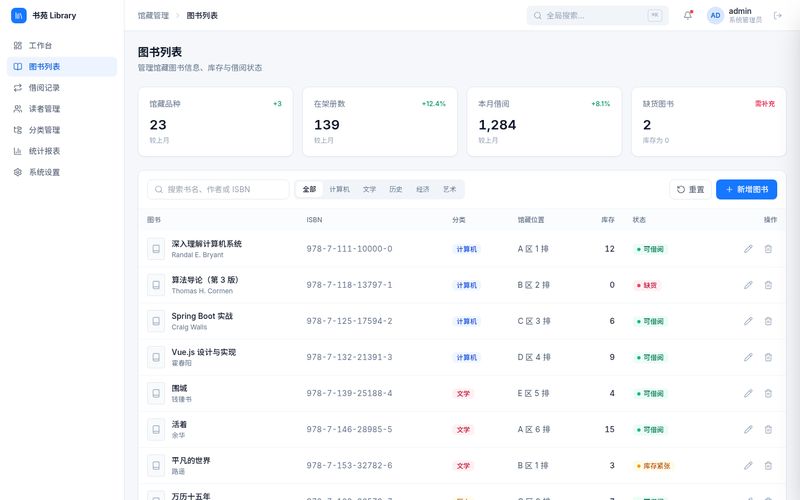Click the 书苑 Library logo icon
This screenshot has width=800, height=500.
(18, 15)
